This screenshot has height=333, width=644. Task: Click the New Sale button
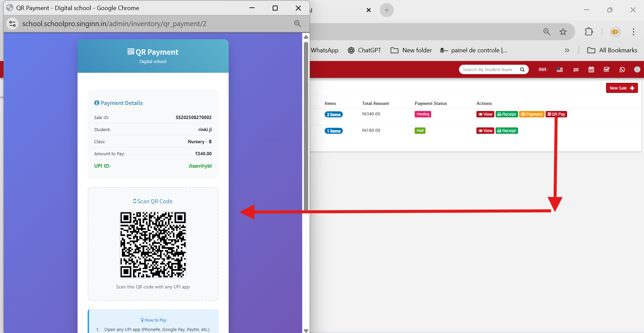[x=622, y=88]
